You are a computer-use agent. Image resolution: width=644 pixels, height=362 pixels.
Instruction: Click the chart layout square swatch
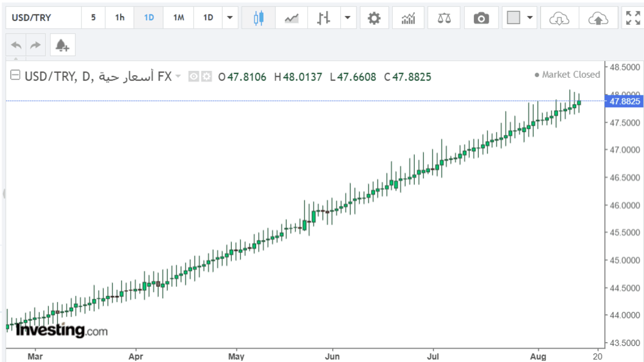coord(514,18)
